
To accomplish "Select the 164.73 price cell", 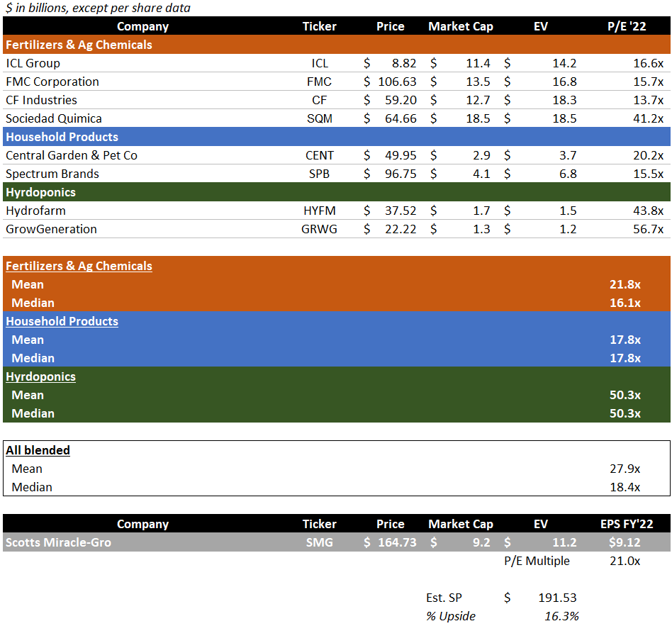I will (397, 542).
